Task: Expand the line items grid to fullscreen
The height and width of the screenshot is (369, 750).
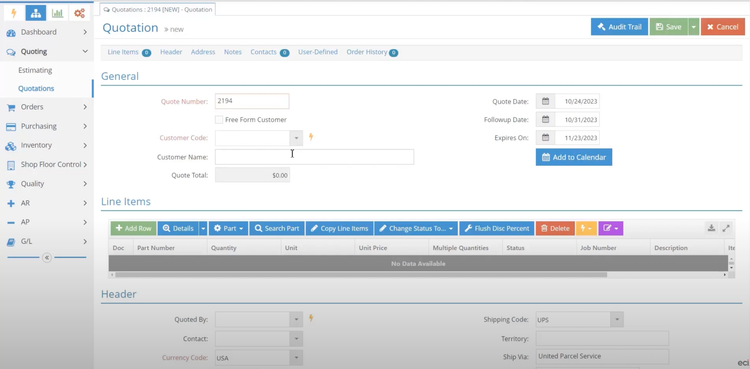Action: point(727,228)
